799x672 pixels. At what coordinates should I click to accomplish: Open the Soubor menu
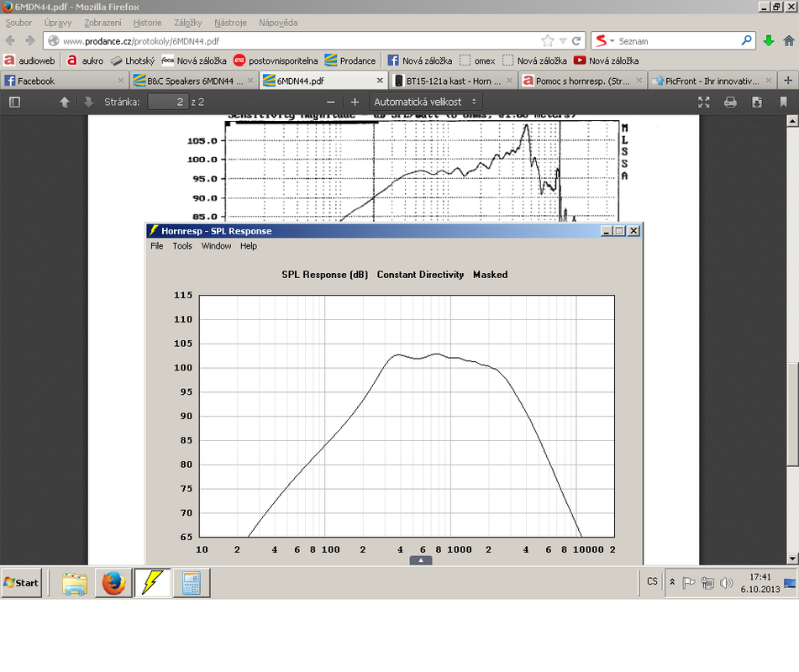tap(18, 23)
